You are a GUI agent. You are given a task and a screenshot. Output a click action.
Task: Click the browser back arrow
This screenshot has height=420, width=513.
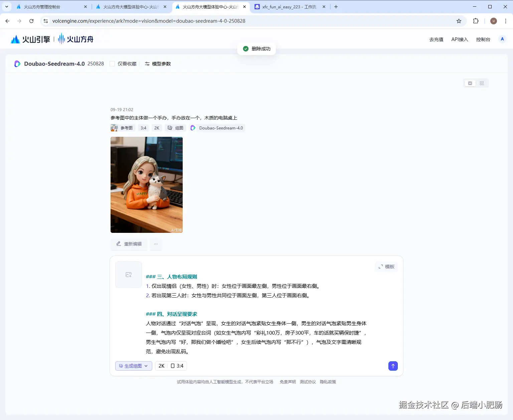tap(7, 21)
